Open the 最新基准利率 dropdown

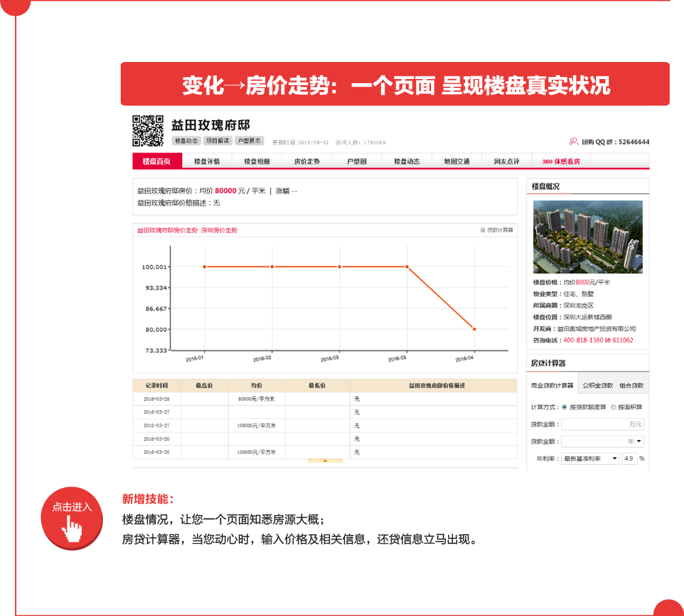(590, 459)
